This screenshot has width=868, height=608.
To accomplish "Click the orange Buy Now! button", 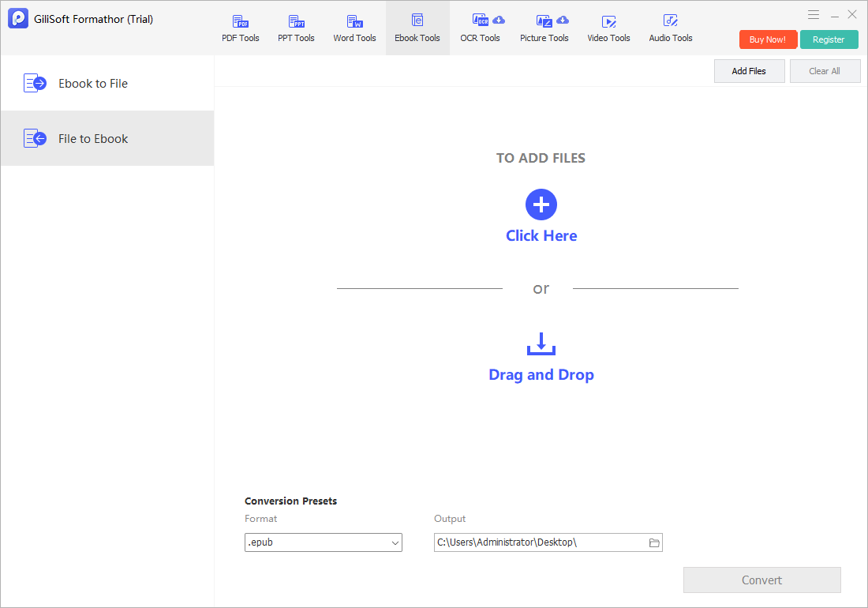I will pos(768,39).
